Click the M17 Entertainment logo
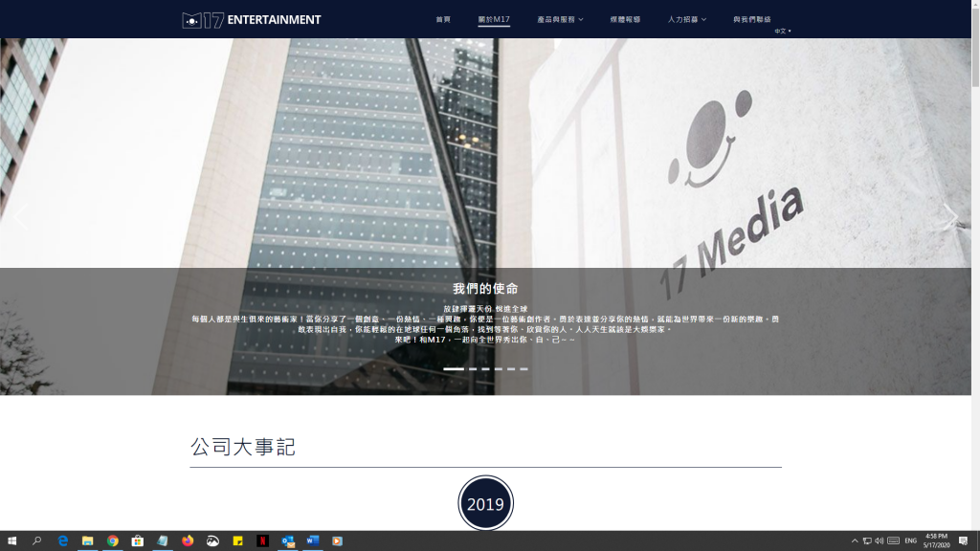 (252, 19)
